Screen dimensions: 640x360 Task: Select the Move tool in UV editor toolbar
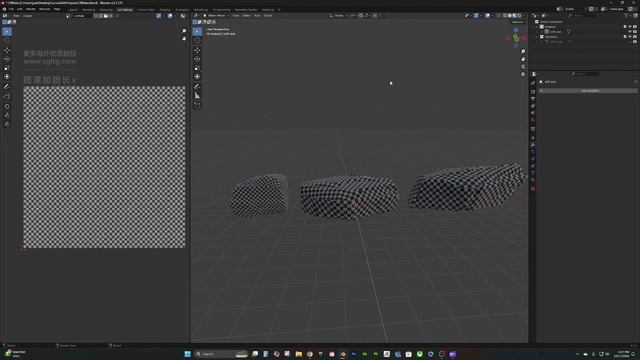point(7,50)
